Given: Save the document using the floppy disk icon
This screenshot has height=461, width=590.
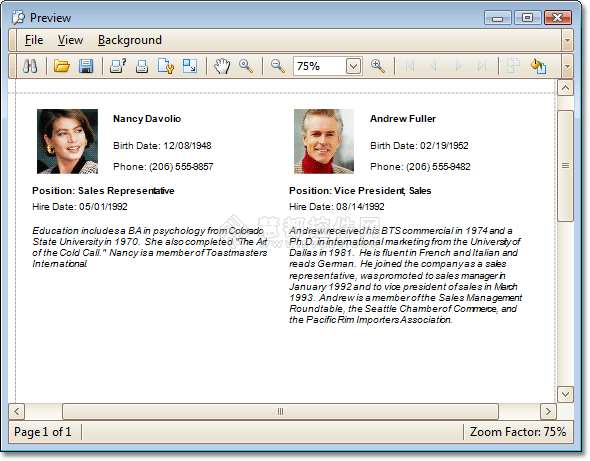Looking at the screenshot, I should coord(86,66).
